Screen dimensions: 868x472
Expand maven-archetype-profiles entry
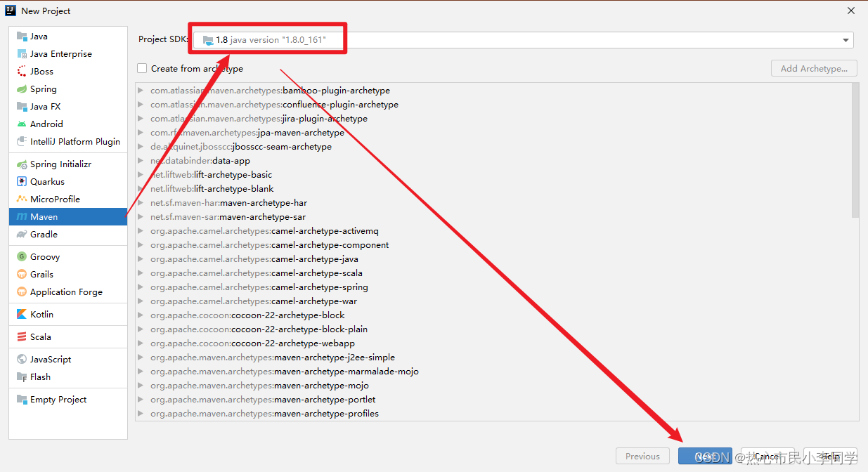click(x=141, y=414)
